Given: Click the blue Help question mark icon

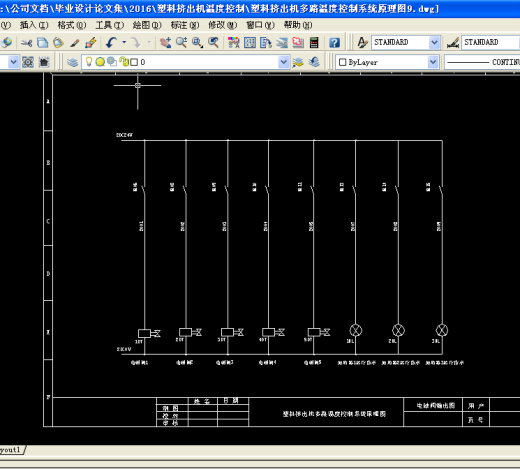Looking at the screenshot, I should pos(334,43).
